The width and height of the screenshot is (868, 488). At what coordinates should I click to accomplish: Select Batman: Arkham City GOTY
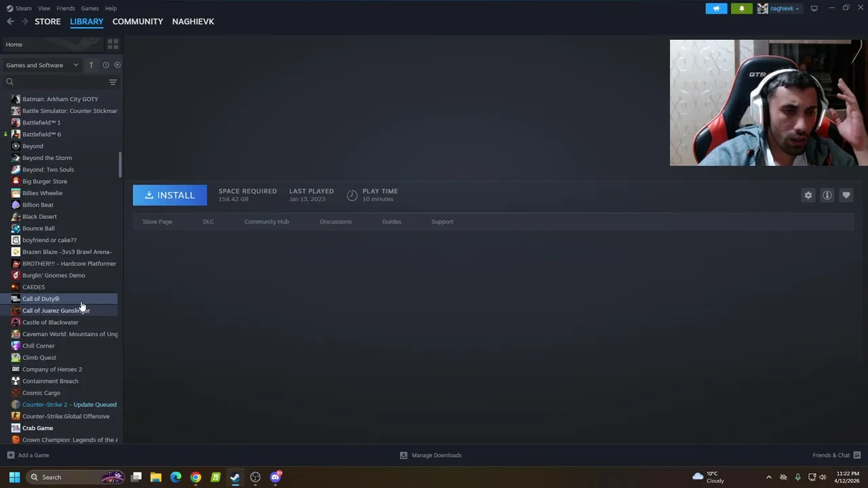pyautogui.click(x=60, y=99)
